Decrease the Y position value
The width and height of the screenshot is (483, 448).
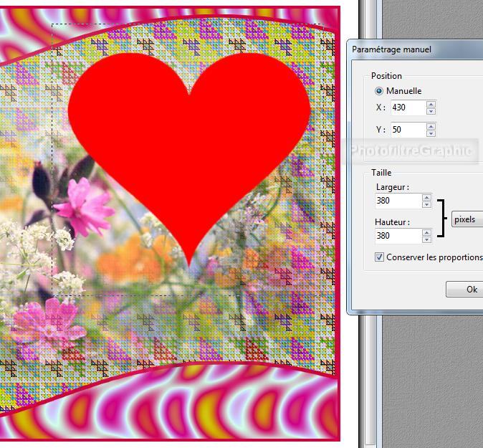point(431,133)
